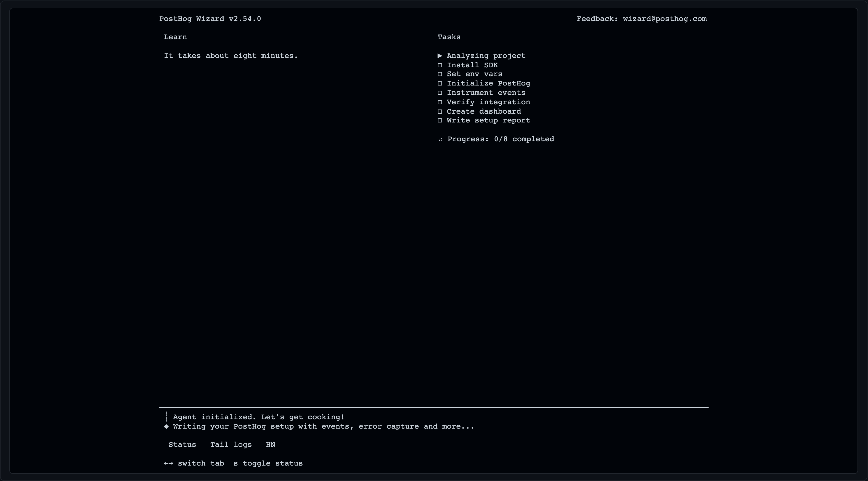This screenshot has height=481, width=868.
Task: Click the 'Agent initialized. Let's get cooking!' line
Action: pos(258,417)
